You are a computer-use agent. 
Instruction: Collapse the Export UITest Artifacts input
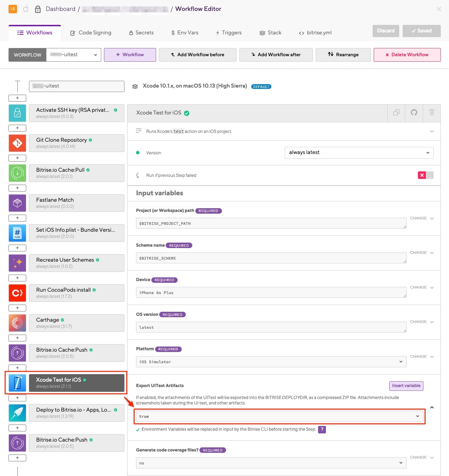pyautogui.click(x=432, y=408)
